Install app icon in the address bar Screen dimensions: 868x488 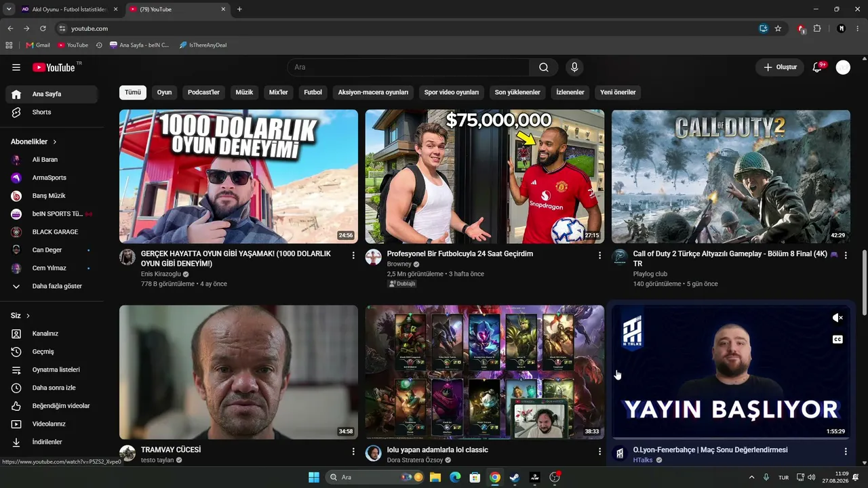[764, 28]
